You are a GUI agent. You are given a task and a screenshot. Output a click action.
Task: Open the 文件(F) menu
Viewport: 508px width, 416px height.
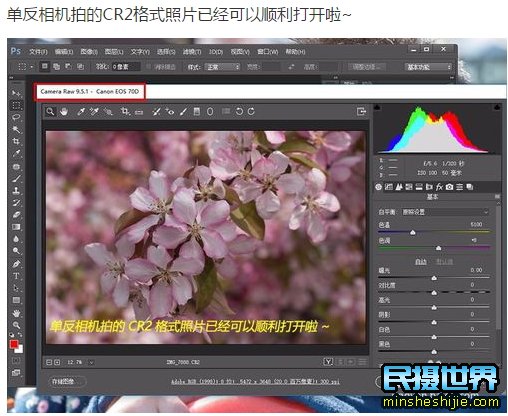38,52
